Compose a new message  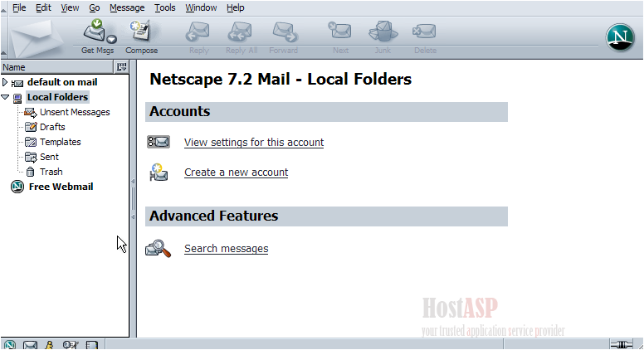(141, 37)
